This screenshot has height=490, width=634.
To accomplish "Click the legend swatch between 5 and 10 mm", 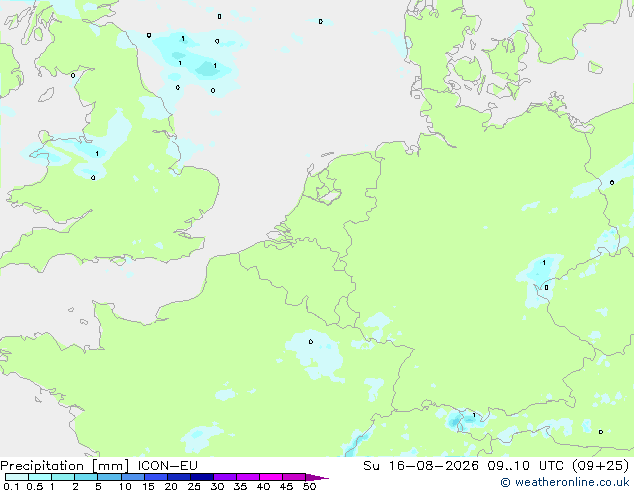I will (109, 477).
